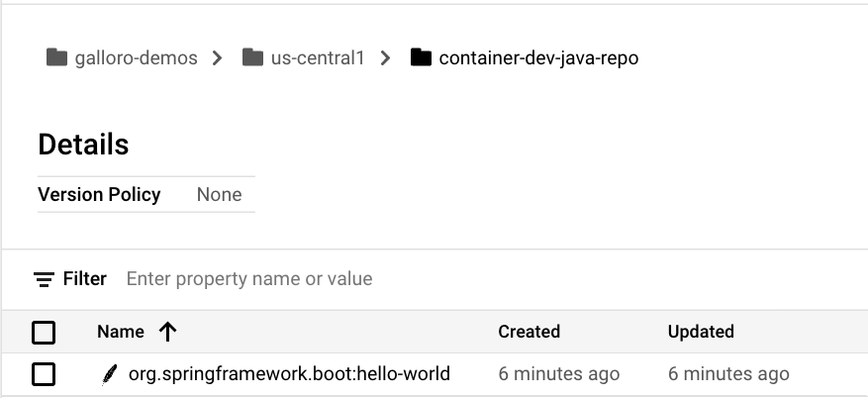Click the chevron after galloro-demos

pos(217,58)
